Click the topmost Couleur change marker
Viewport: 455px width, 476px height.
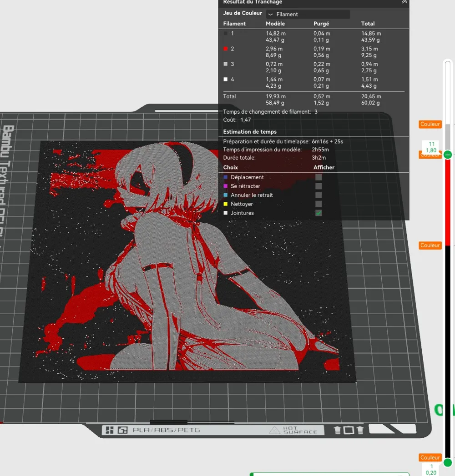pos(430,124)
